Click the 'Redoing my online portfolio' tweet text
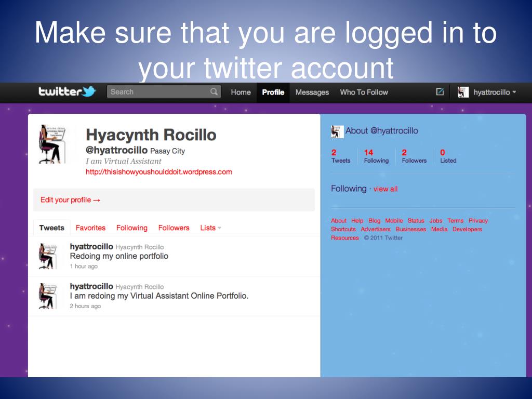 [119, 256]
